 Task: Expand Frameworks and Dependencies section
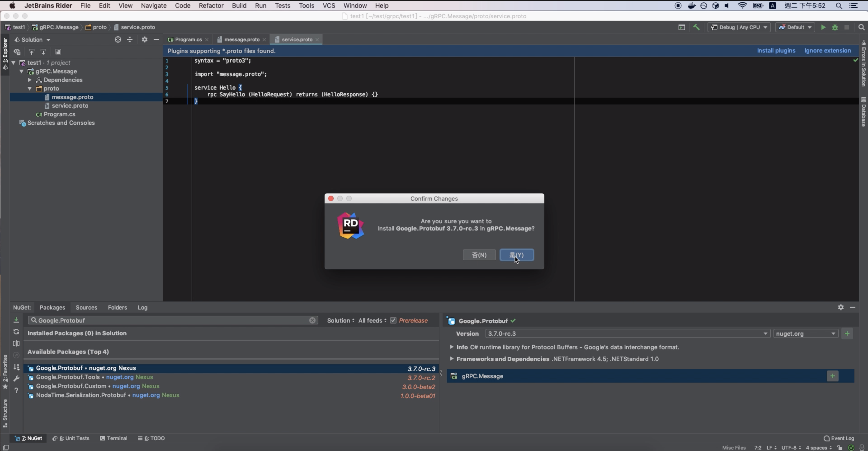(x=451, y=359)
